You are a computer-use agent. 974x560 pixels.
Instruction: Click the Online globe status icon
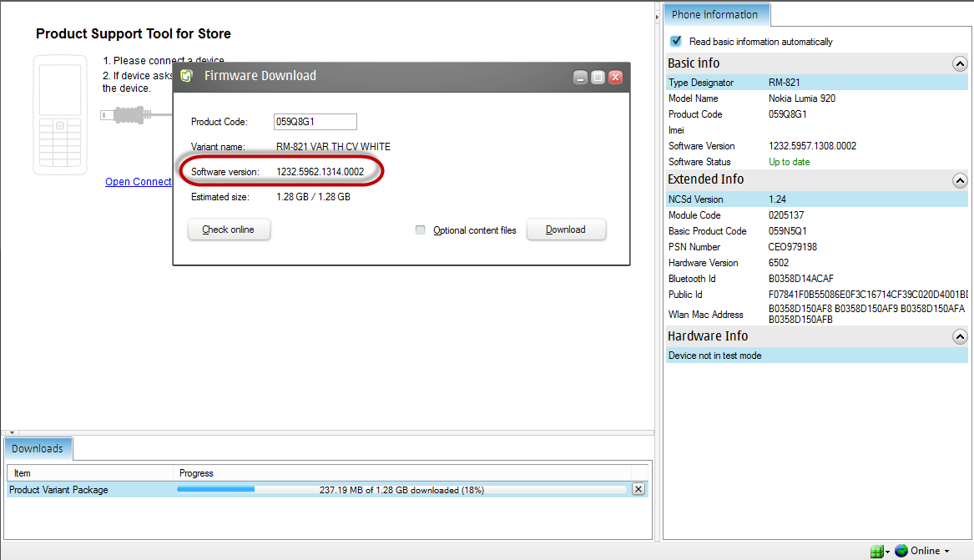[x=901, y=551]
